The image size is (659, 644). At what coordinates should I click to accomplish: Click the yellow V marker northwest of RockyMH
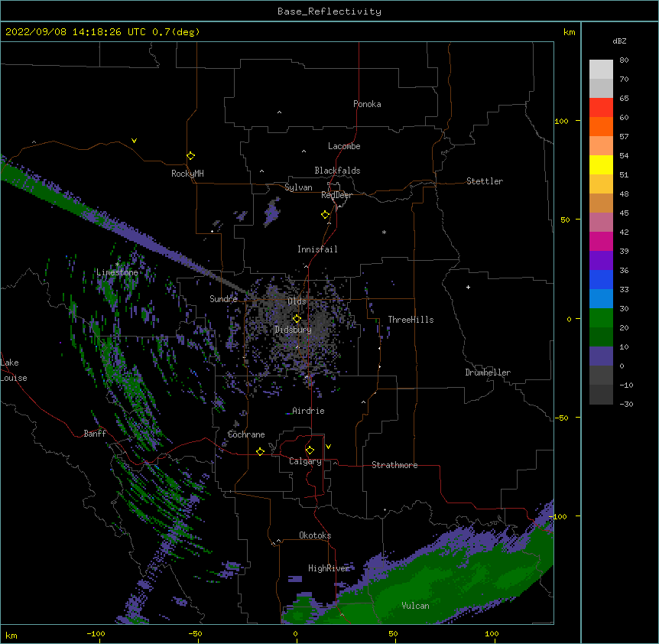(134, 141)
